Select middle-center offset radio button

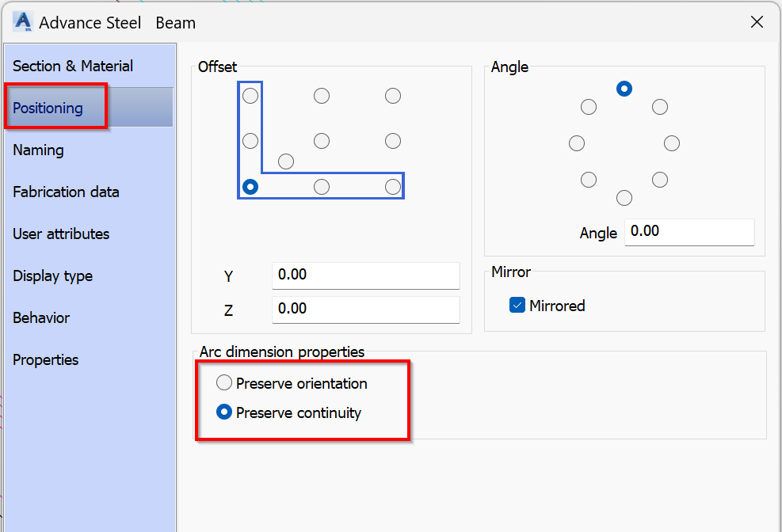322,141
